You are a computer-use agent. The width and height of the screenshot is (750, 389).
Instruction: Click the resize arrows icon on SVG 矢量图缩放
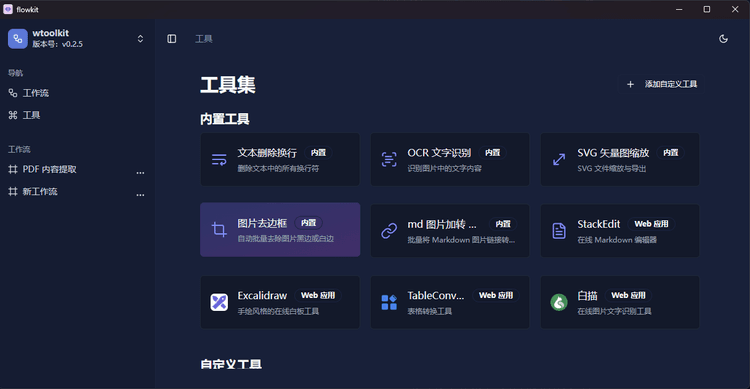tap(559, 159)
